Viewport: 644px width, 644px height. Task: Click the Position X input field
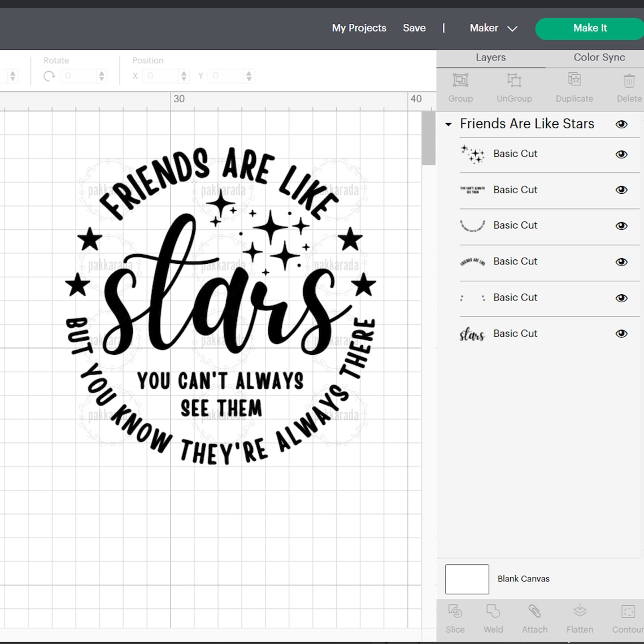tap(163, 75)
